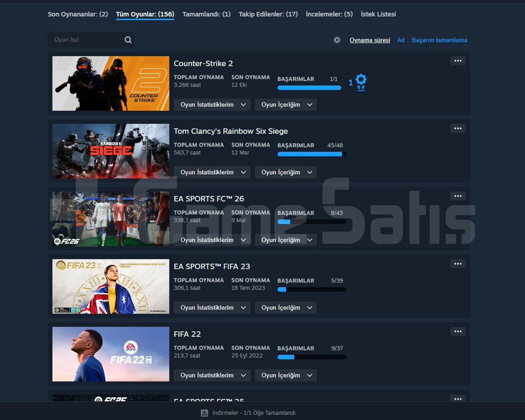Viewport: 525px width, 420px height.
Task: Open the settings gear icon
Action: (337, 40)
